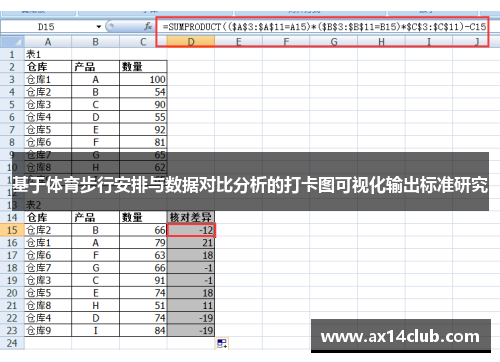The height and width of the screenshot is (362, 500).
Task: Select column G header
Action: point(334,42)
